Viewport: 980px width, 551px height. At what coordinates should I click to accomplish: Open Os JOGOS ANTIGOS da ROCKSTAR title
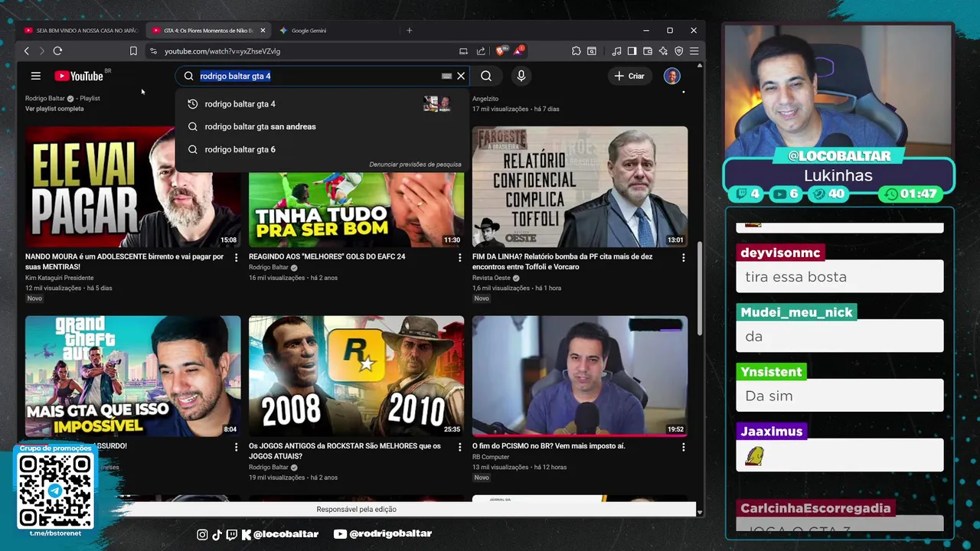345,451
